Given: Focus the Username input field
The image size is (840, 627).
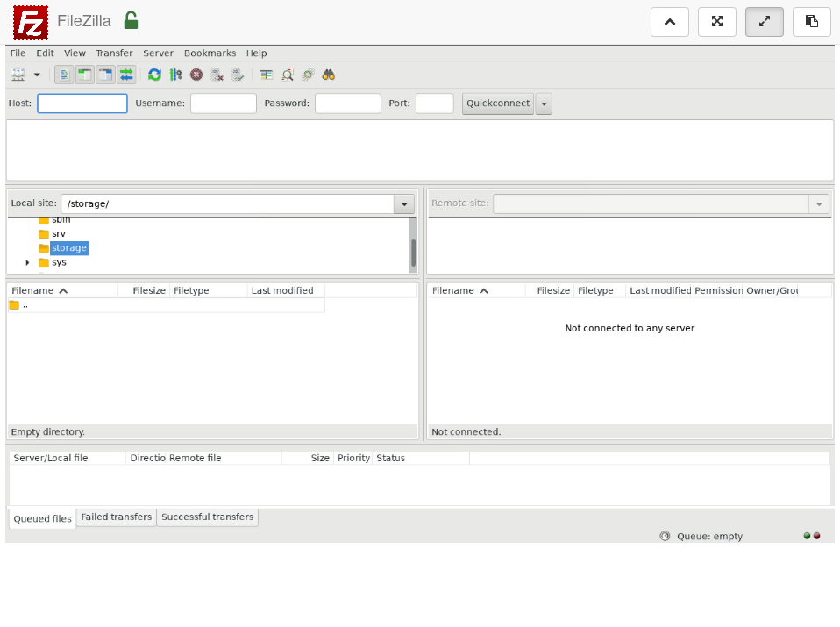Looking at the screenshot, I should pos(224,103).
